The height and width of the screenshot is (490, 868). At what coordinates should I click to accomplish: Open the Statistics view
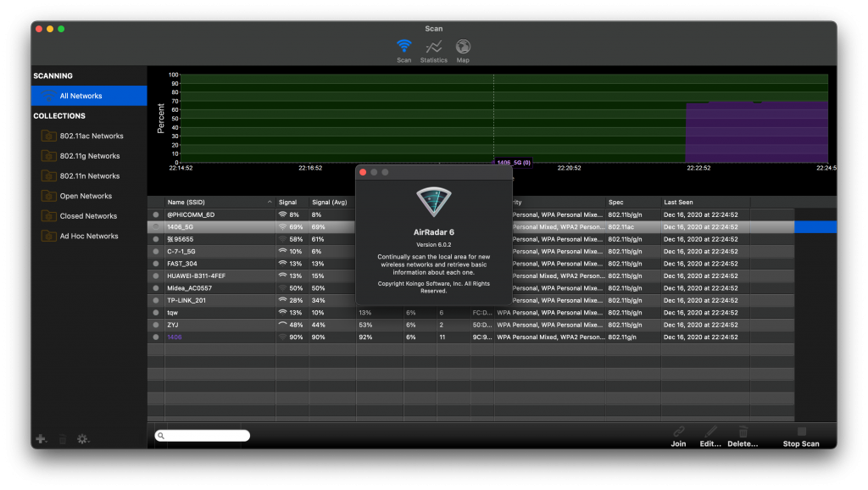point(433,51)
